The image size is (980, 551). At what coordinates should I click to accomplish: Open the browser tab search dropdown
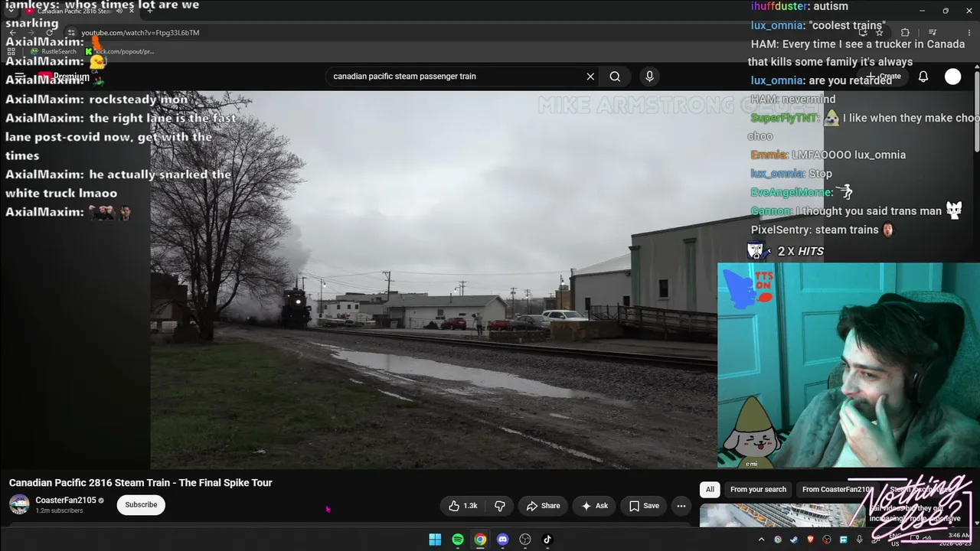[x=11, y=11]
